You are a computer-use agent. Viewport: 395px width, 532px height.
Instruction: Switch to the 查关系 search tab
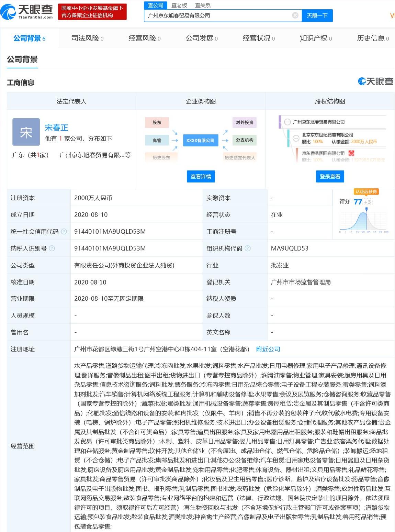tap(203, 5)
